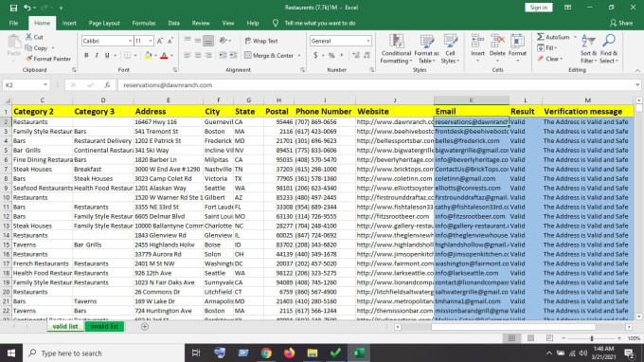
Task: Toggle underline formatting
Action: coord(107,55)
